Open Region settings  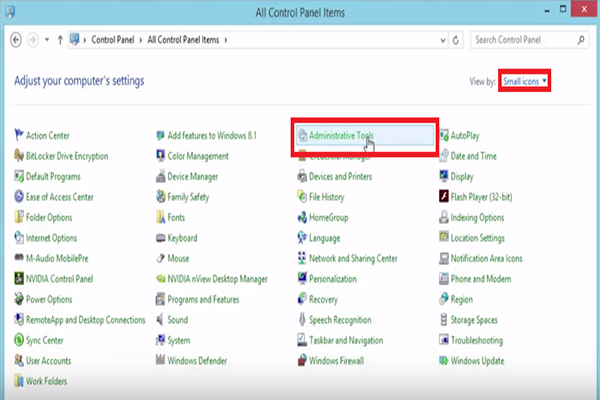(461, 299)
